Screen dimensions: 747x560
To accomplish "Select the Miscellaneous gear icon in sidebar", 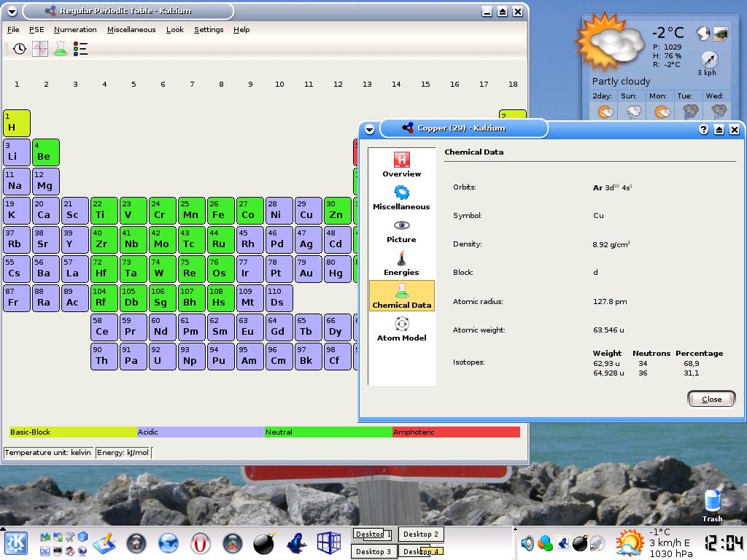I will [401, 198].
